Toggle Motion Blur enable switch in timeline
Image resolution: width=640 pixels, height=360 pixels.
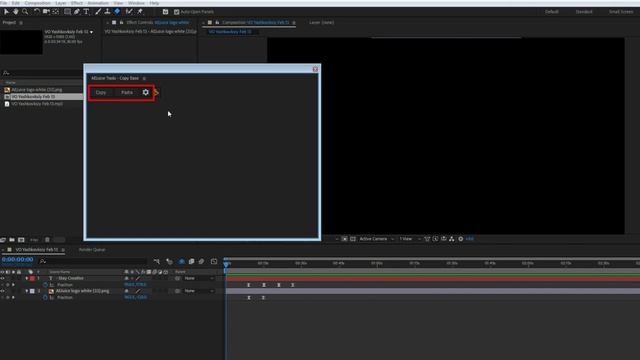[x=201, y=262]
